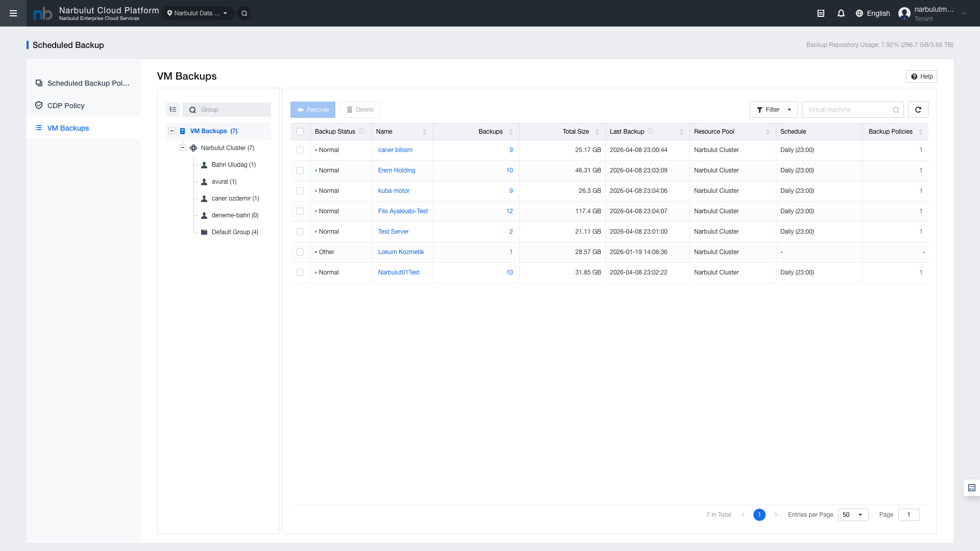Viewport: 980px width, 551px height.
Task: Sort by Backup Policies column arrows
Action: click(921, 132)
